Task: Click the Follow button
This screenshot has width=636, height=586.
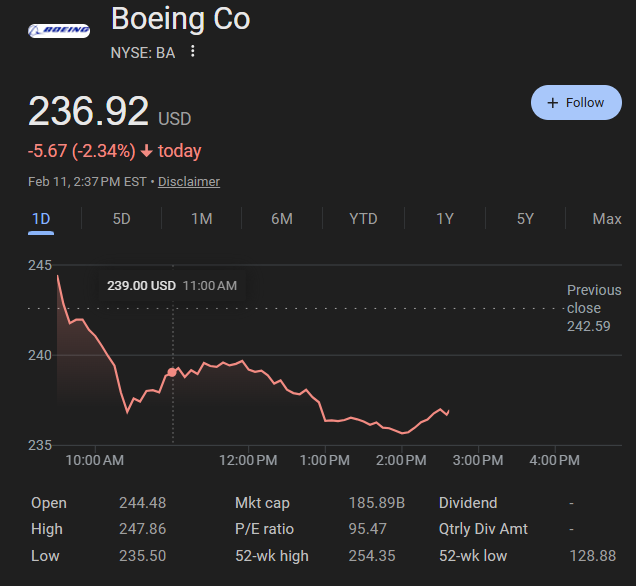Action: (576, 102)
